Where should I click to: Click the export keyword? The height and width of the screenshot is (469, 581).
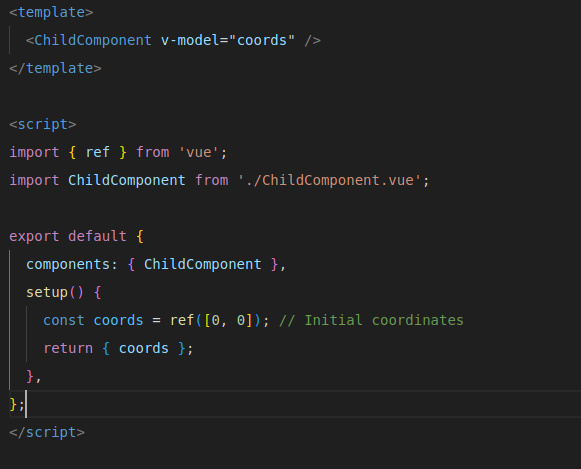point(34,236)
